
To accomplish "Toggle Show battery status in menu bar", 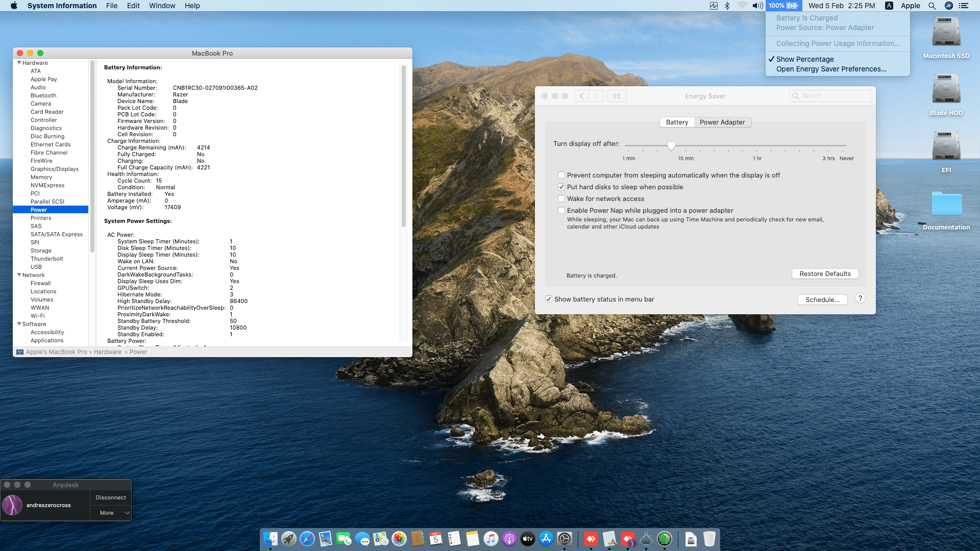I will (549, 299).
